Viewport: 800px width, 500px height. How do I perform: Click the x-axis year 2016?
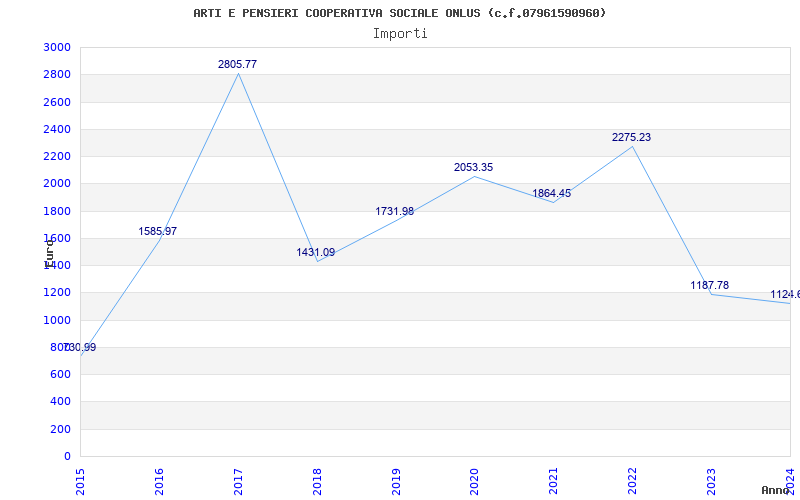click(159, 481)
